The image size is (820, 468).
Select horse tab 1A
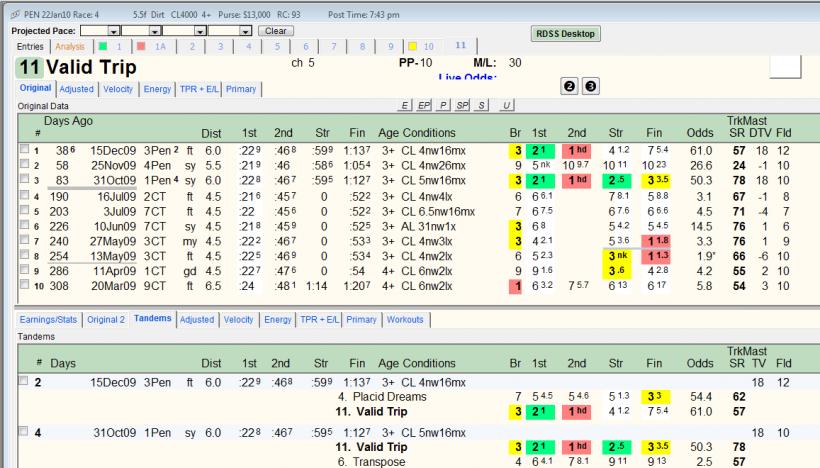click(161, 47)
